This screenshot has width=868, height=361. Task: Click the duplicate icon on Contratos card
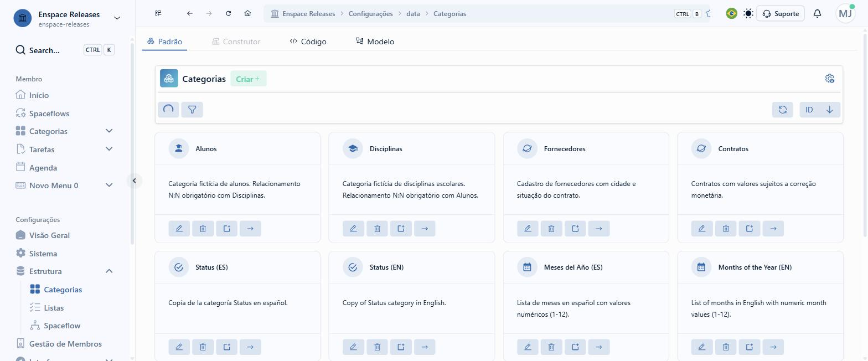click(750, 228)
